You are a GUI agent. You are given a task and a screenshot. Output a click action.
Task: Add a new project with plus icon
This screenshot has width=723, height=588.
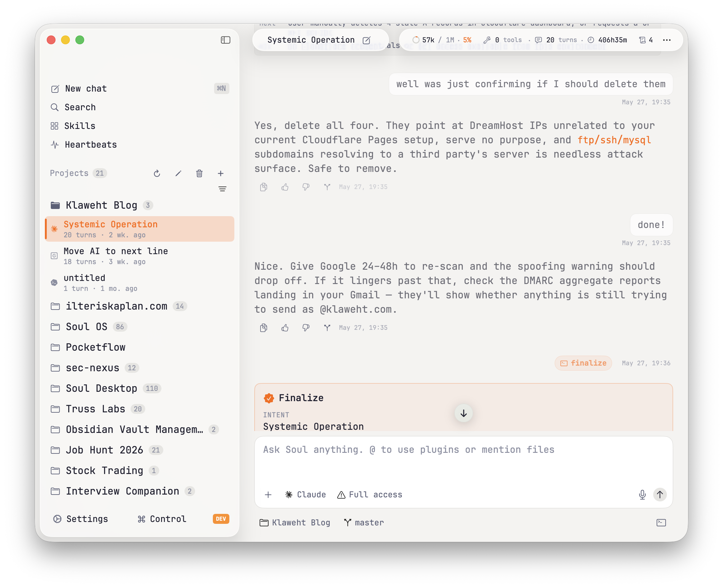pyautogui.click(x=221, y=173)
